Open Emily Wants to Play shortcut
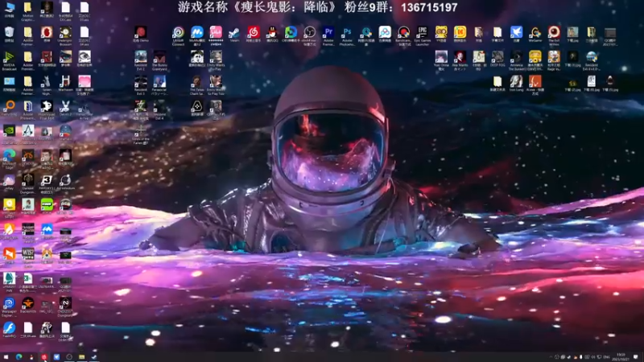 pos(216,61)
